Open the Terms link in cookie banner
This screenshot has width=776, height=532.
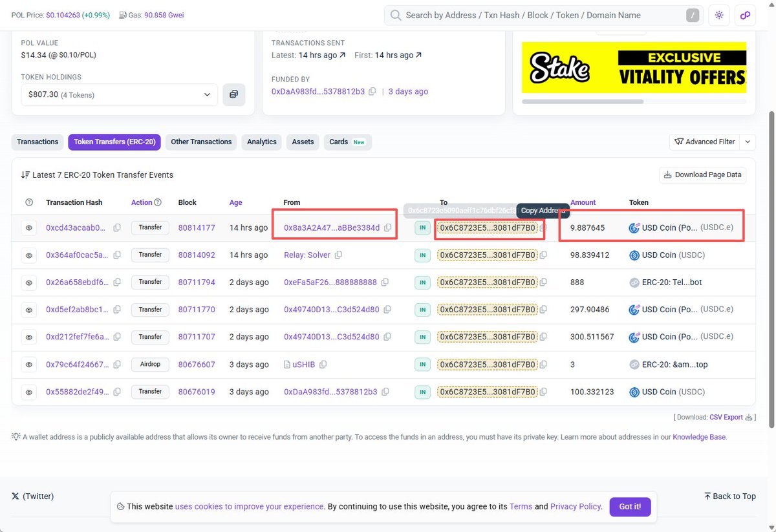pos(521,506)
